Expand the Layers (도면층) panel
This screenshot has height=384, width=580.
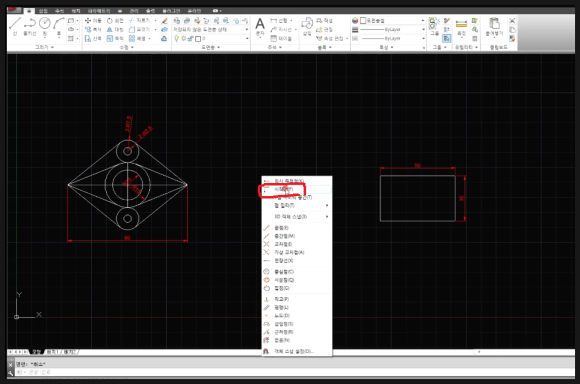coord(211,47)
